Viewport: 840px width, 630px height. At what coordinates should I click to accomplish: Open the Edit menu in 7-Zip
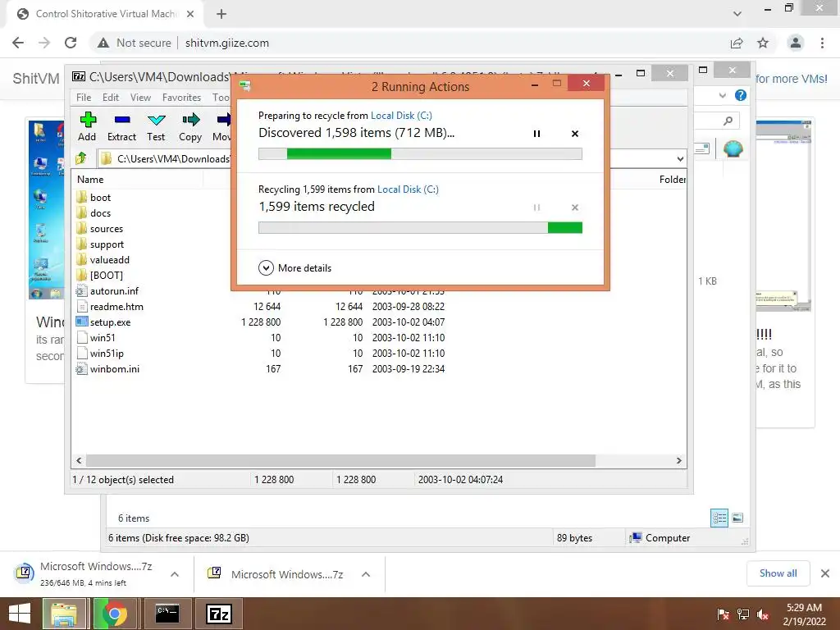pyautogui.click(x=111, y=98)
